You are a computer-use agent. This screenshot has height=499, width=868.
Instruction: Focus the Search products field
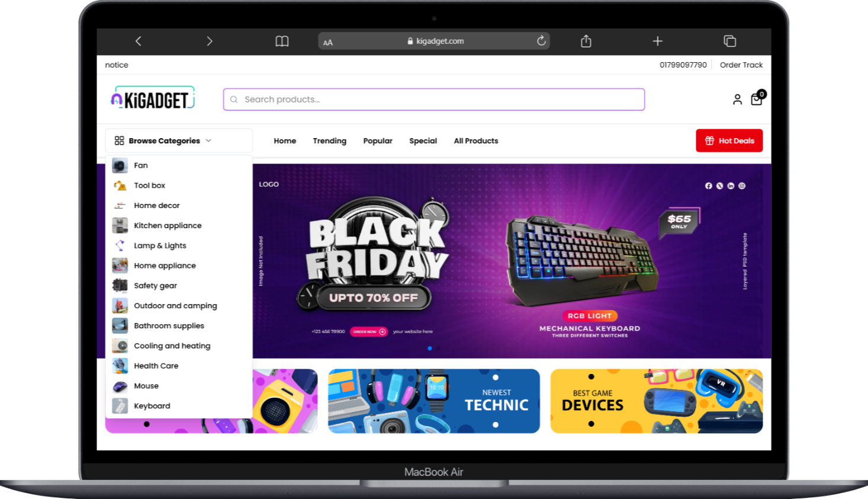[434, 100]
